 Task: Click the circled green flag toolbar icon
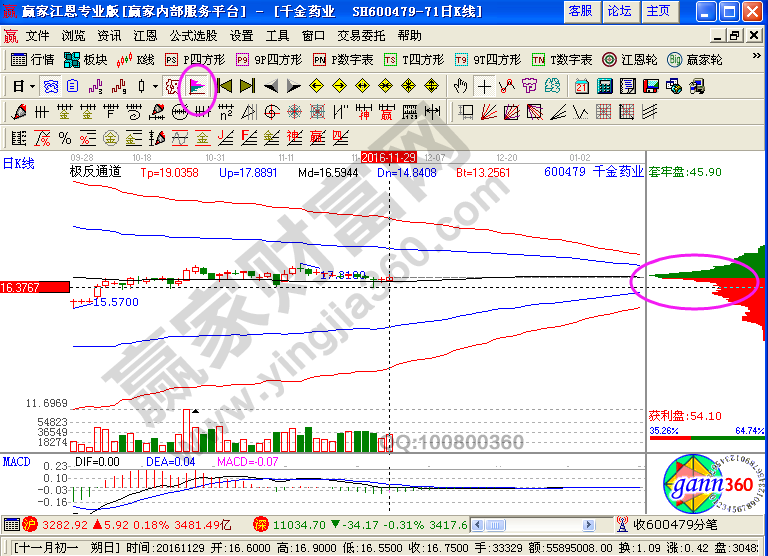[198, 86]
